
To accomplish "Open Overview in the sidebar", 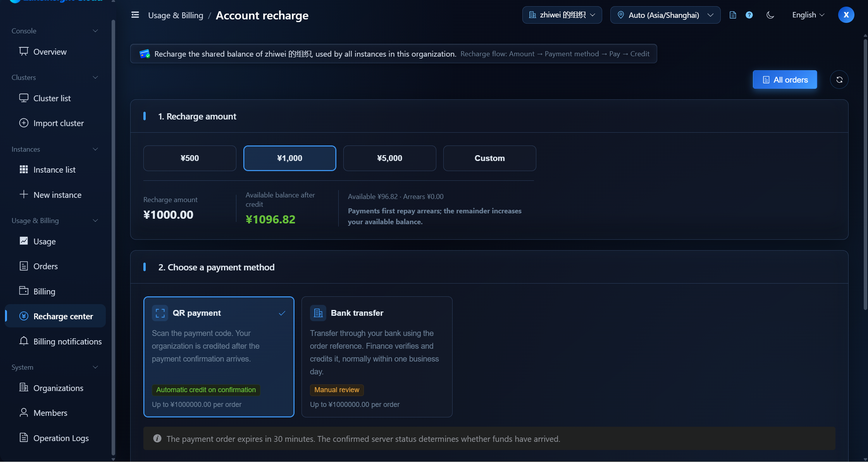I will pyautogui.click(x=55, y=52).
